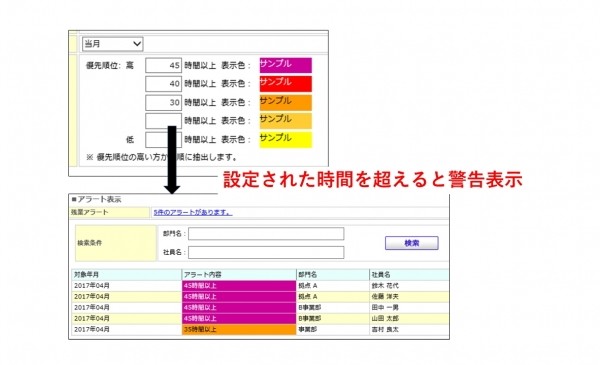
Task: Click the threshold field containing 40
Action: click(163, 84)
